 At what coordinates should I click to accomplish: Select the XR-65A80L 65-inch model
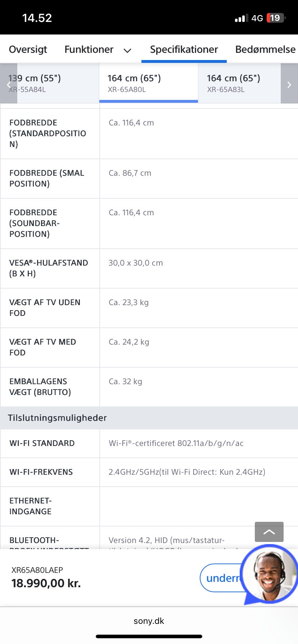tap(148, 83)
